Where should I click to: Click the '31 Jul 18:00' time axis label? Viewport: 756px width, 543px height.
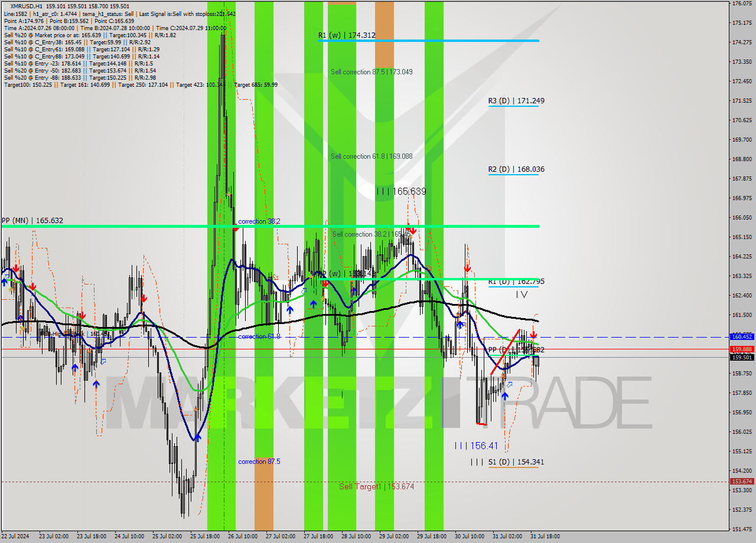pos(545,537)
